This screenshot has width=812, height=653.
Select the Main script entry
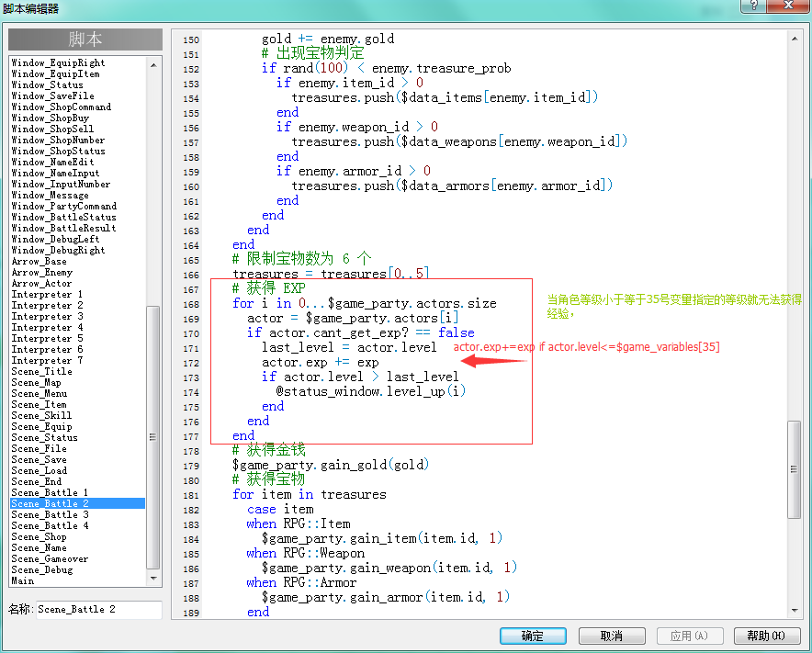(x=23, y=581)
